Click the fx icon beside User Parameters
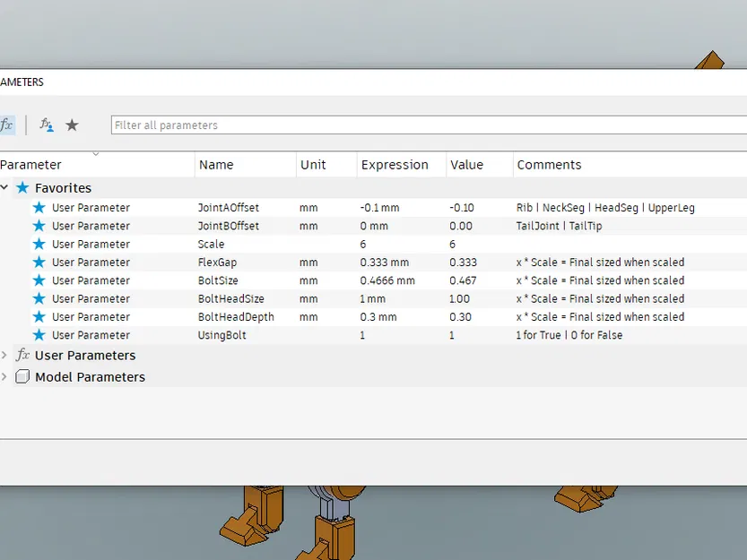 point(22,355)
